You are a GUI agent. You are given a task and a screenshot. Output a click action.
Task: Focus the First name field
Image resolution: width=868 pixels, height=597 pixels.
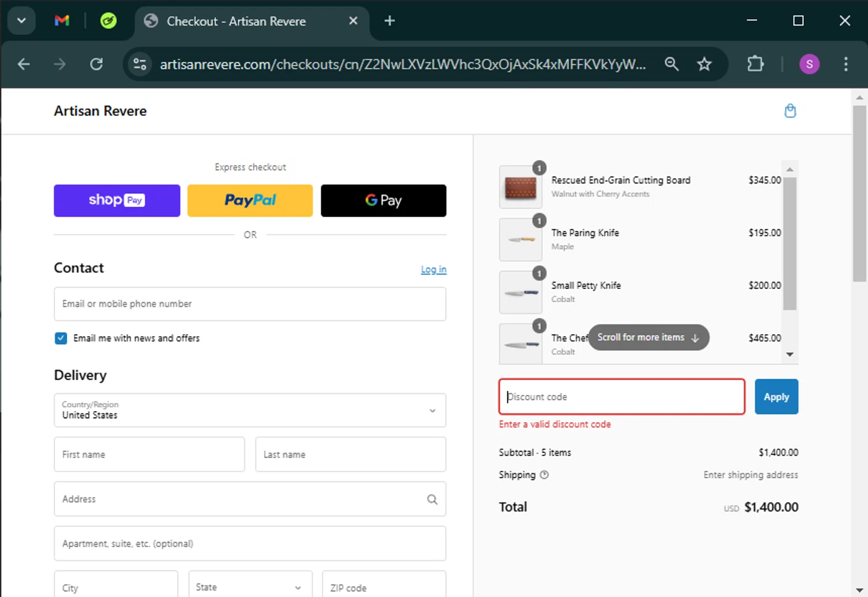[x=149, y=455]
